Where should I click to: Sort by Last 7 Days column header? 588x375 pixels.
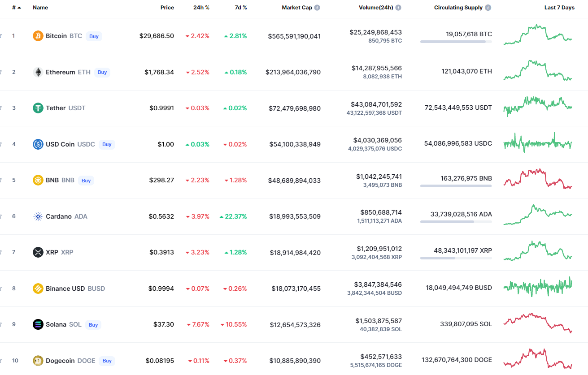pyautogui.click(x=559, y=8)
